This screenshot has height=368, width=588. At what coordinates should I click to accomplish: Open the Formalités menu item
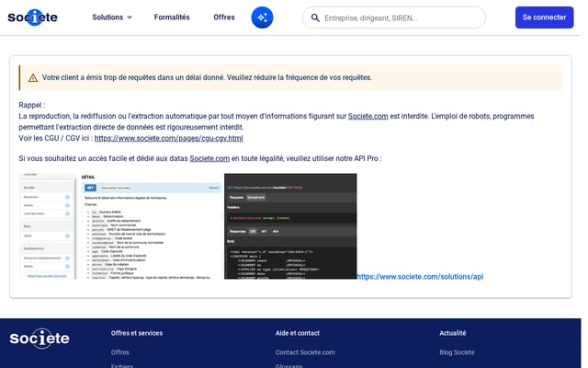172,17
